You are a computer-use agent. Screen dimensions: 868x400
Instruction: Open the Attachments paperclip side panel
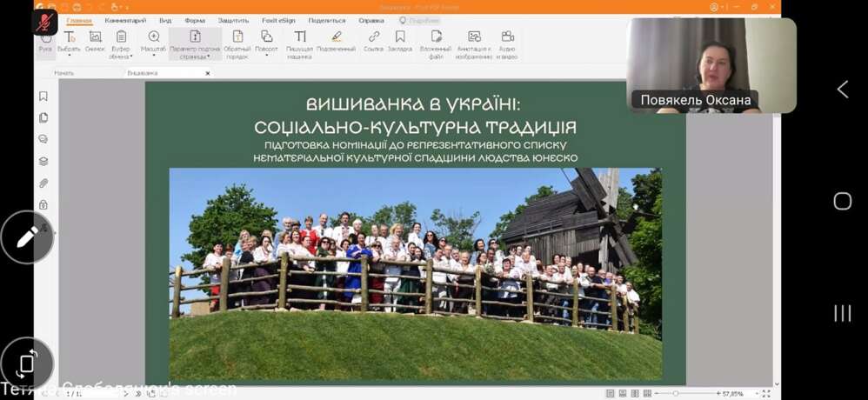click(x=43, y=183)
